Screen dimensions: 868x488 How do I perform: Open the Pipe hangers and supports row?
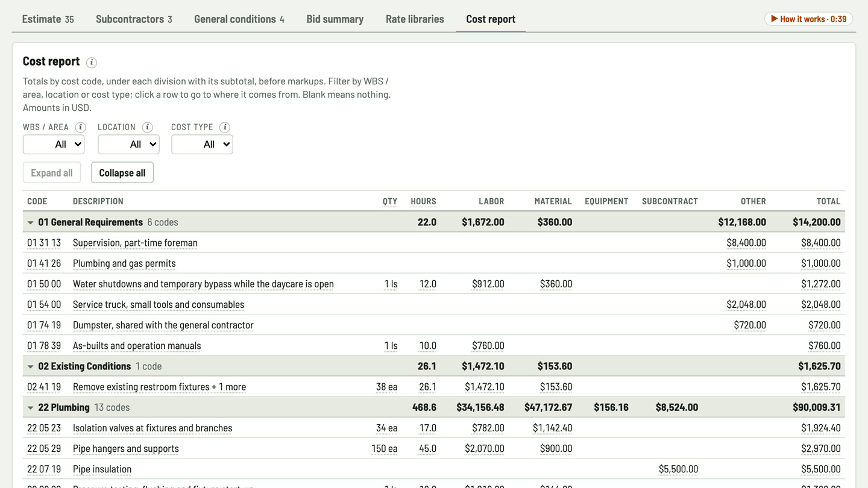point(434,448)
